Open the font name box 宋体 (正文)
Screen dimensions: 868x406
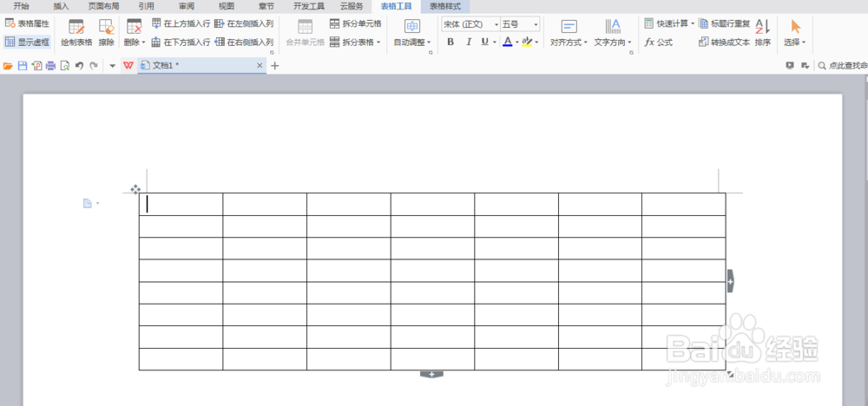tap(470, 24)
